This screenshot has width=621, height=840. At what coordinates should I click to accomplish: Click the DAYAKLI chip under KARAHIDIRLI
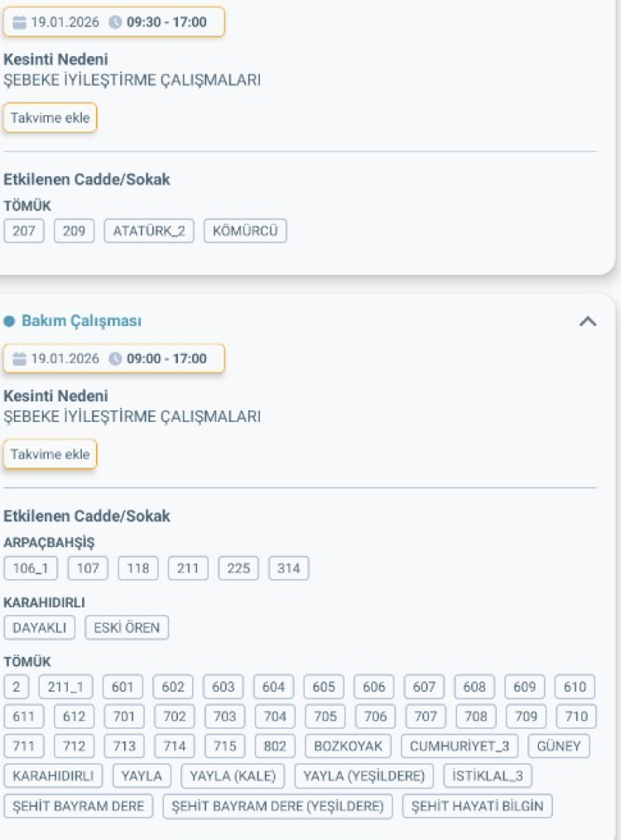click(40, 628)
